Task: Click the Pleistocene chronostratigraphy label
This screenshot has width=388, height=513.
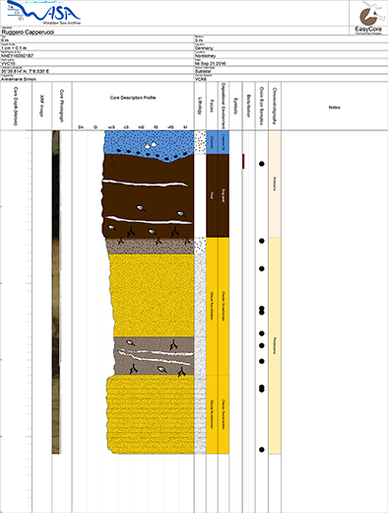Action: click(275, 346)
